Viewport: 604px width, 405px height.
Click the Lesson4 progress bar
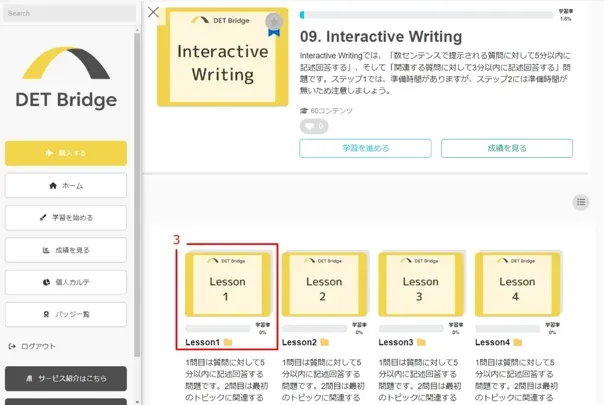coord(508,328)
